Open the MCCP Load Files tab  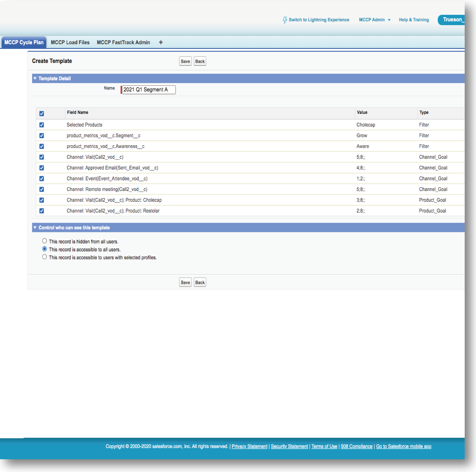point(70,42)
